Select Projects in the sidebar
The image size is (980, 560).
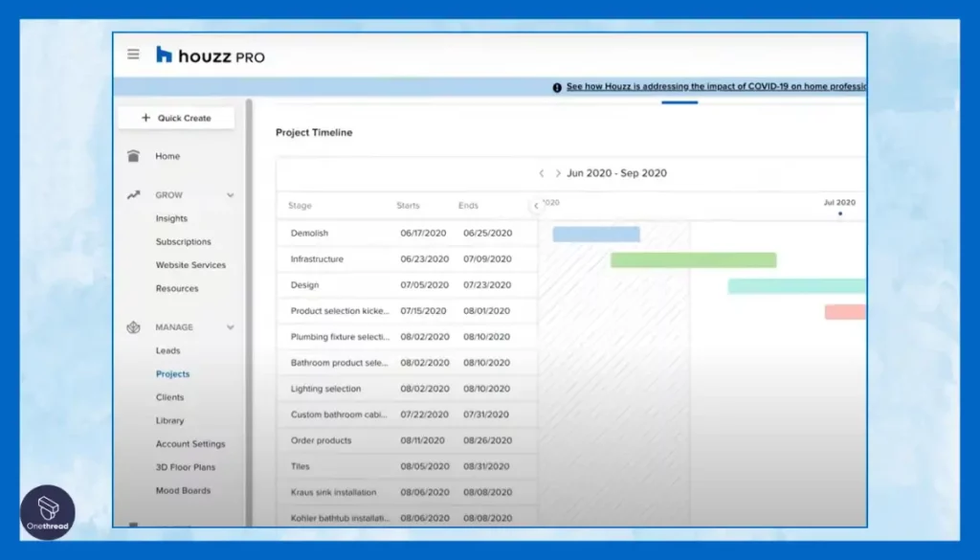pos(172,373)
